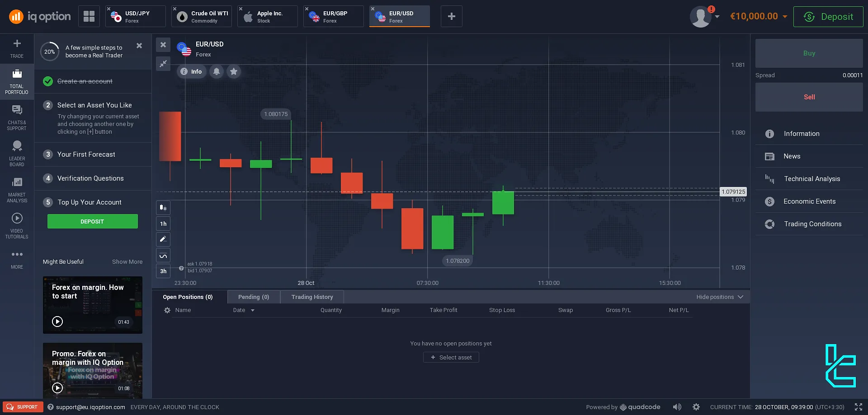The height and width of the screenshot is (415, 868).
Task: Open the profile dropdown arrow
Action: tap(717, 17)
